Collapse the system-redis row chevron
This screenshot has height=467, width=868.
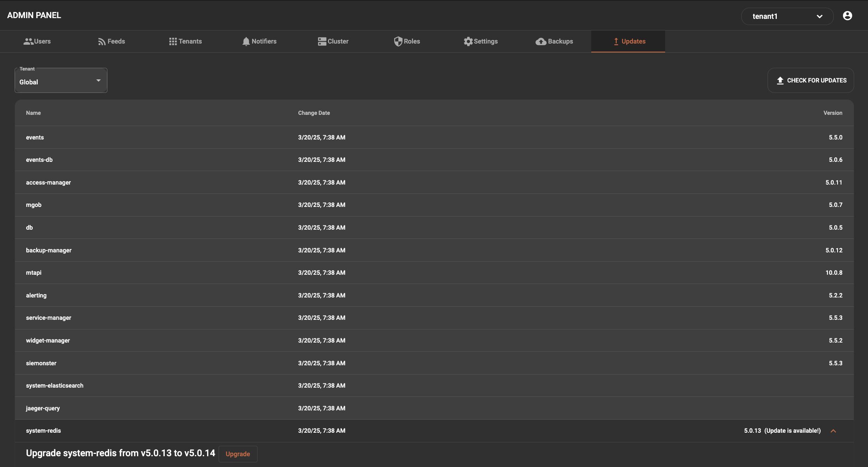pos(833,431)
